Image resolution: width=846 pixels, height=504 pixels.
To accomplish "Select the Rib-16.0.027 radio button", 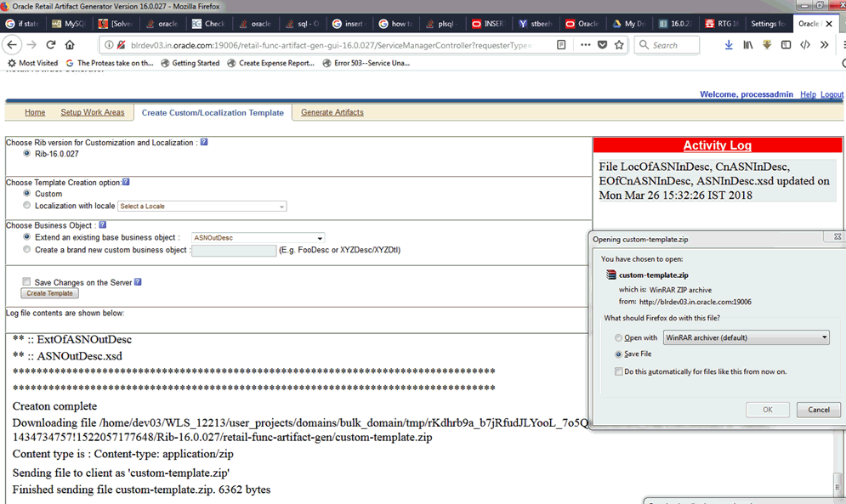I will point(26,153).
